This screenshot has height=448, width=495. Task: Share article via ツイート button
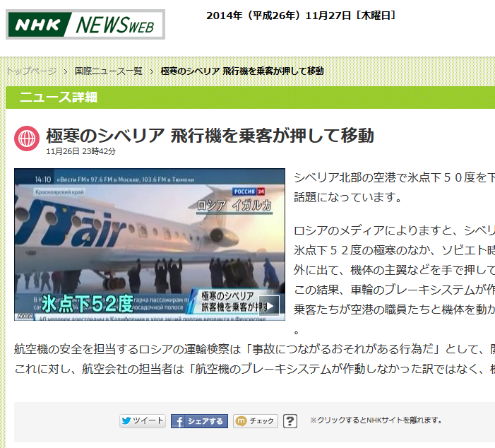143,421
